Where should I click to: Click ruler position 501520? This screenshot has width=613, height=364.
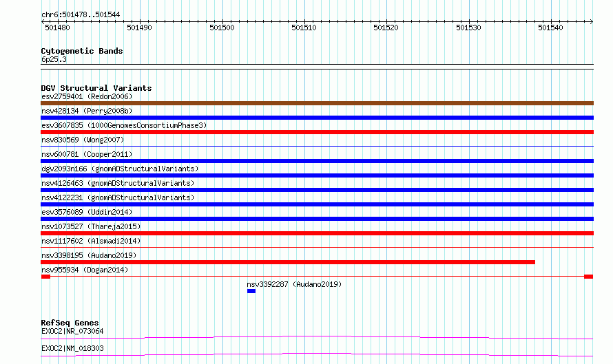point(386,28)
